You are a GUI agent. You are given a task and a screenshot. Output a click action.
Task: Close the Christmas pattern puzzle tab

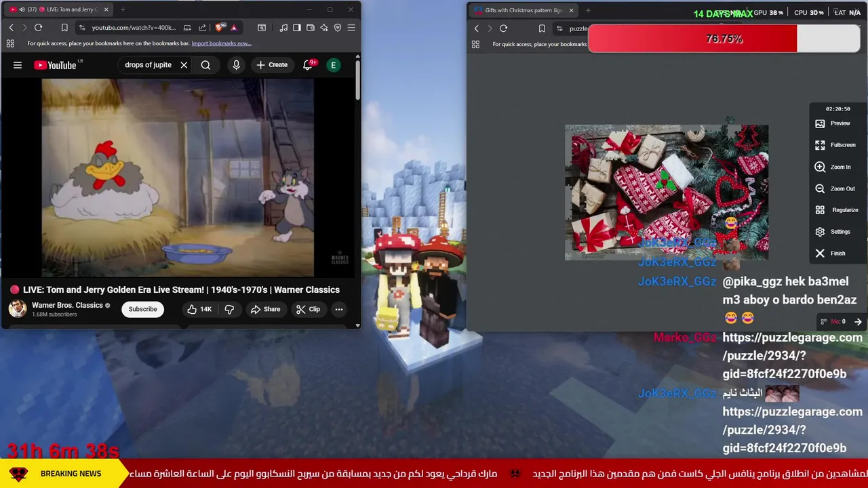coord(571,10)
